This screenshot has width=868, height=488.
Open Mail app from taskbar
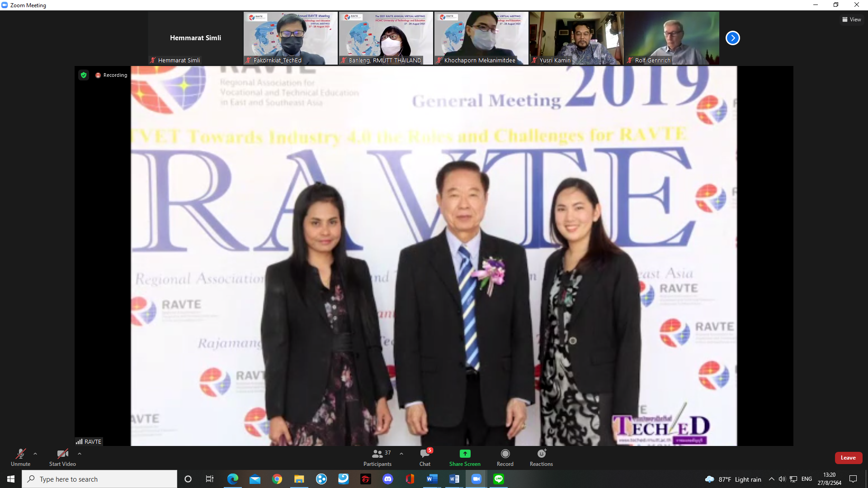255,479
